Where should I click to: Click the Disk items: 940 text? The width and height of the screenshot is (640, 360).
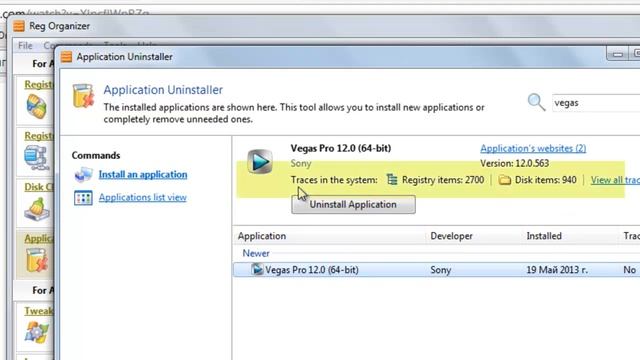pyautogui.click(x=546, y=180)
